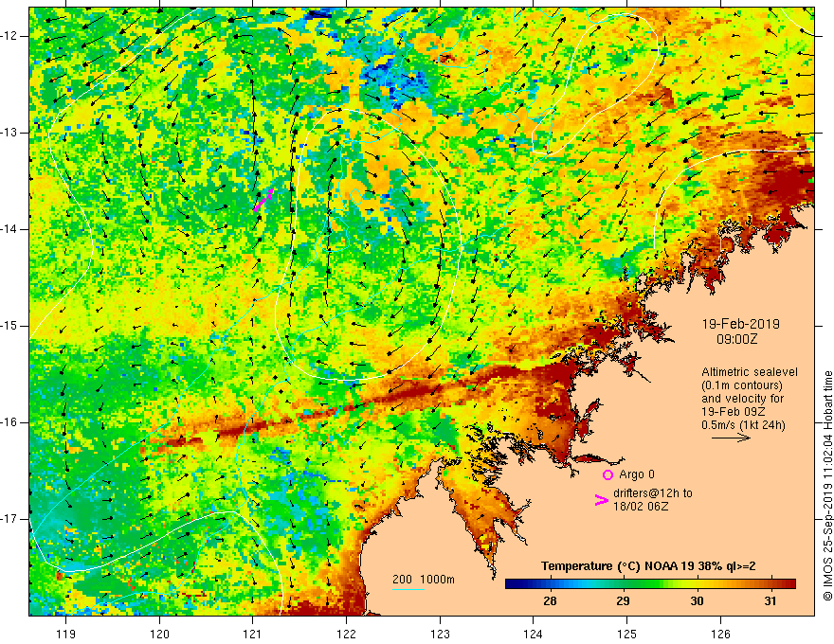Click latitude axis label -15
This screenshot has width=834, height=644.
pos(10,326)
